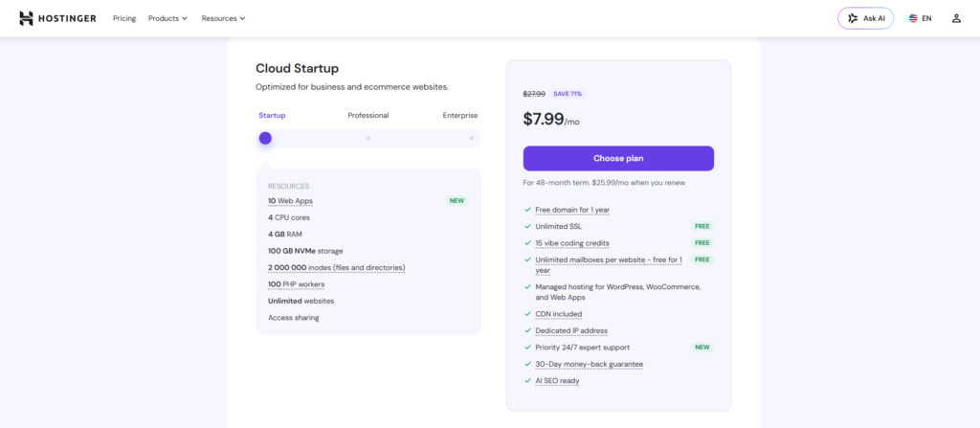Click checkmark beside Managed hosting for WordPress
The image size is (980, 428).
(x=528, y=286)
